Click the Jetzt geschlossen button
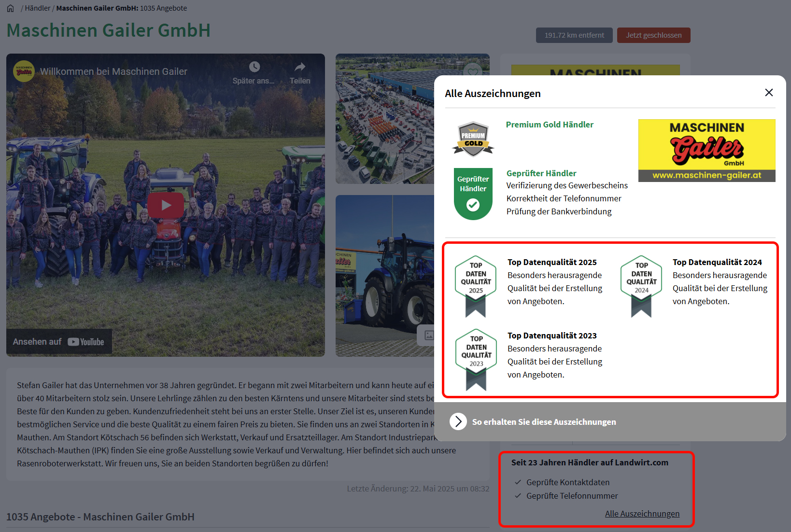Image resolution: width=791 pixels, height=532 pixels. click(x=653, y=35)
